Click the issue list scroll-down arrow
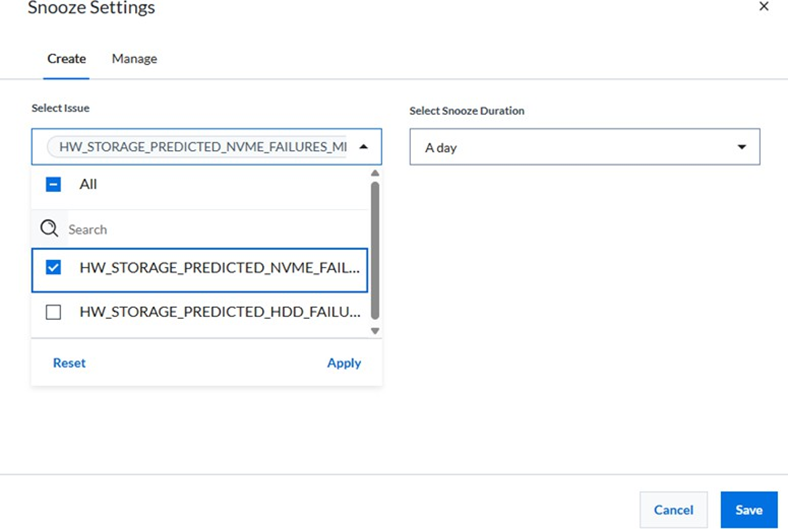Image resolution: width=788 pixels, height=529 pixels. click(x=375, y=331)
